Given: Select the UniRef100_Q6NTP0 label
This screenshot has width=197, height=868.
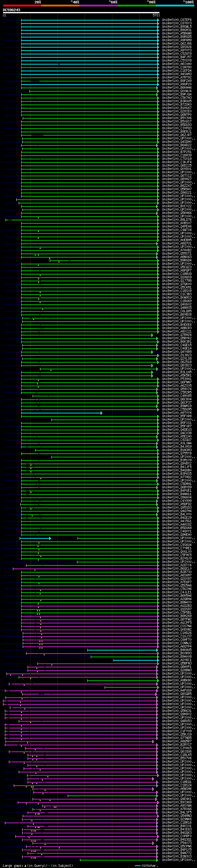Looking at the screenshot, I should [176, 115].
